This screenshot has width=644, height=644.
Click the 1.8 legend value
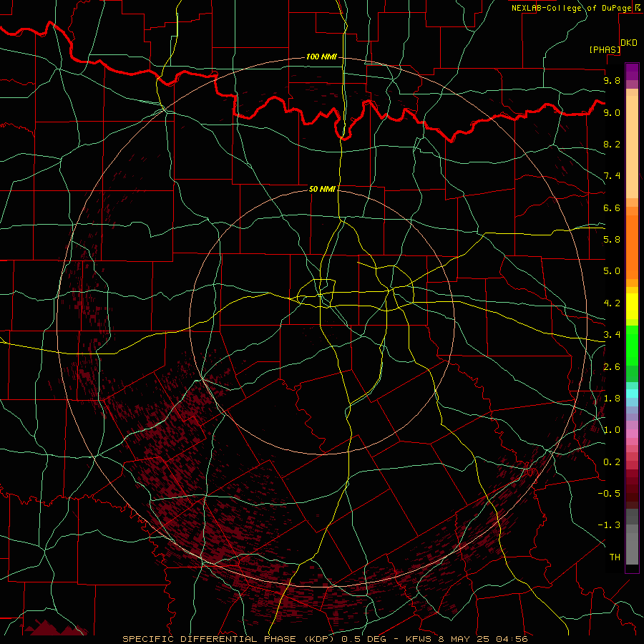(x=612, y=399)
